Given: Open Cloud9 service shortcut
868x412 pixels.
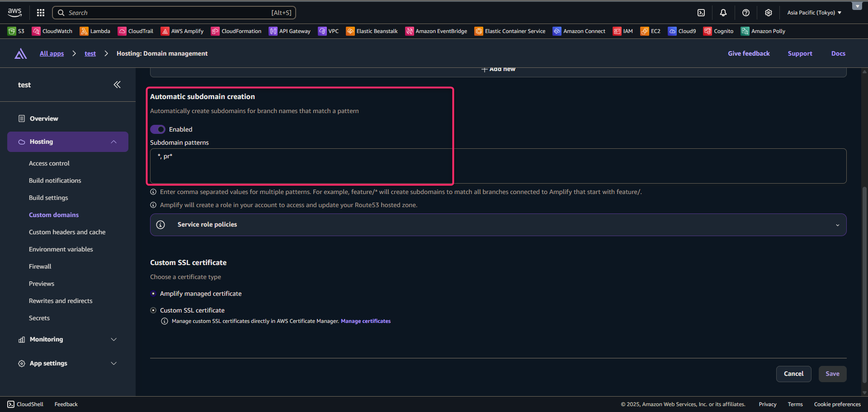Looking at the screenshot, I should point(682,31).
